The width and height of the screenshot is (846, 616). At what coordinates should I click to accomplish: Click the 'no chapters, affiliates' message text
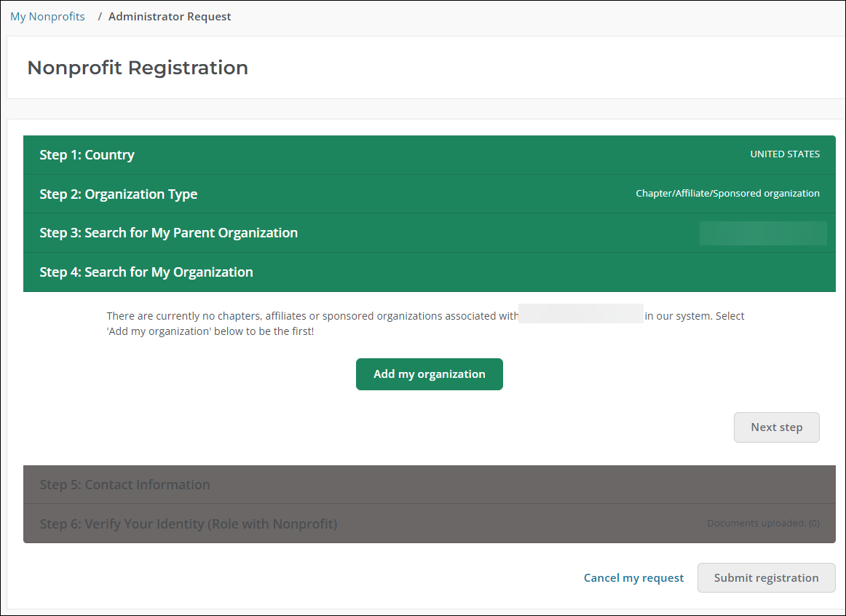[x=312, y=316]
